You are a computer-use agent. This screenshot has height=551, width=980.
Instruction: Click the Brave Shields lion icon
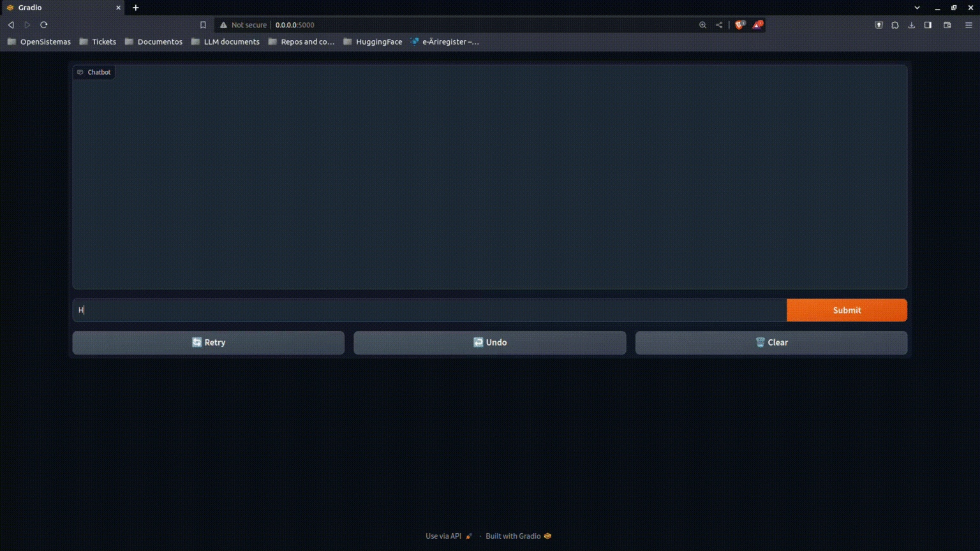(x=739, y=25)
